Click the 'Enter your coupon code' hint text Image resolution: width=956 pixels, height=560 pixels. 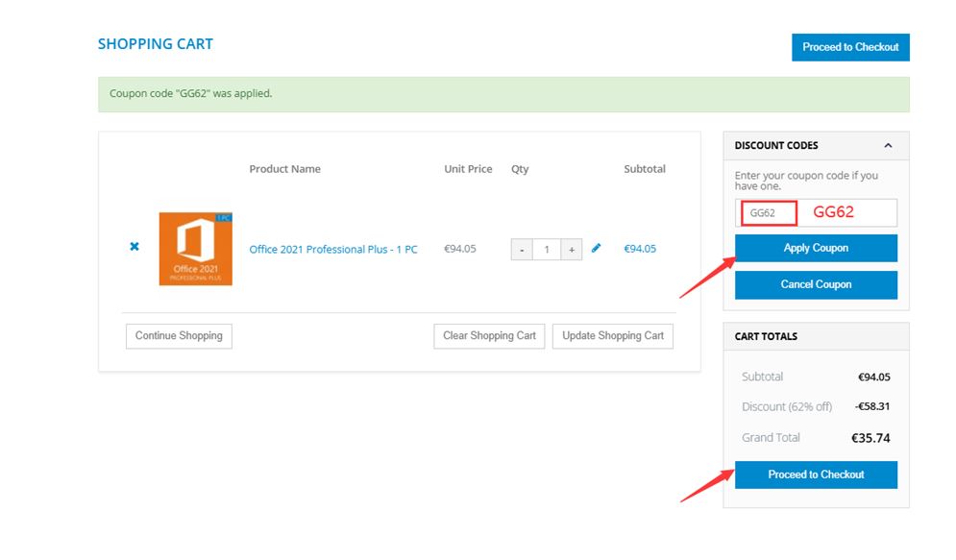tap(806, 181)
